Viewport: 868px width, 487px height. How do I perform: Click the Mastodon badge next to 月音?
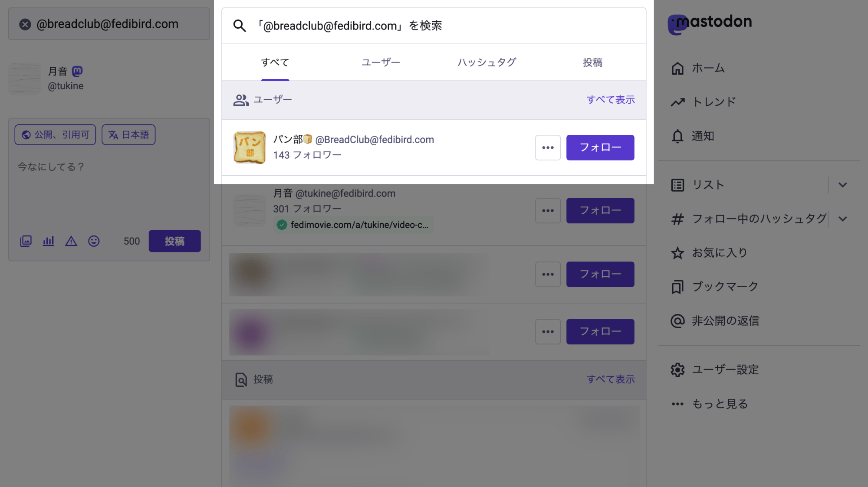(77, 71)
